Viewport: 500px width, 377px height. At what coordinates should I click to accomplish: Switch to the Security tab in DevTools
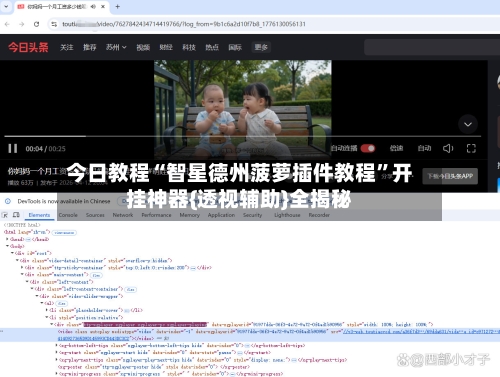pyautogui.click(x=252, y=215)
